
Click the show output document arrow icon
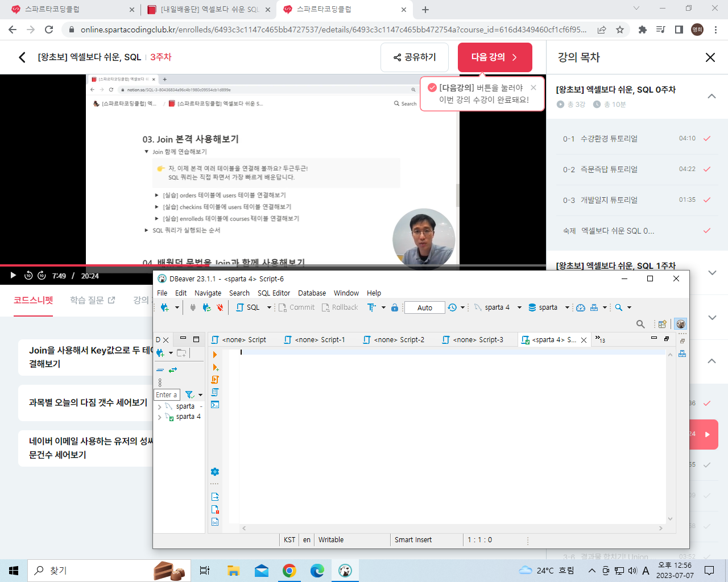pyautogui.click(x=215, y=497)
